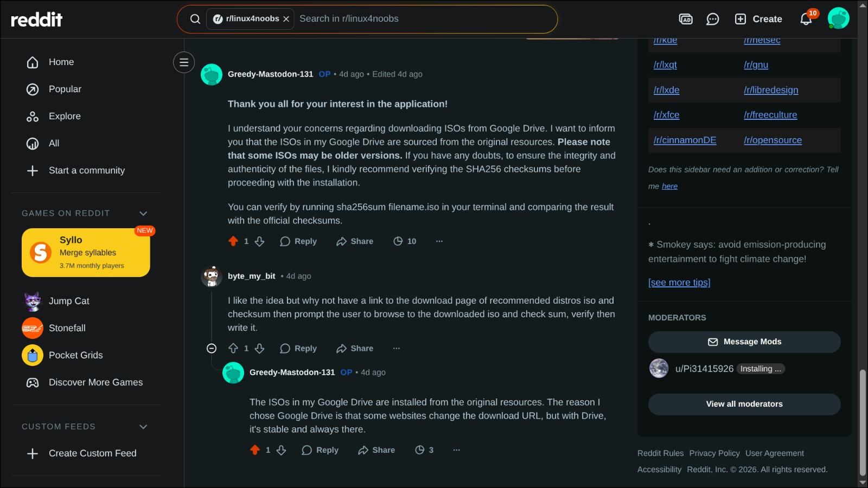The height and width of the screenshot is (488, 868).
Task: Go to Popular in the sidebar
Action: [x=65, y=89]
